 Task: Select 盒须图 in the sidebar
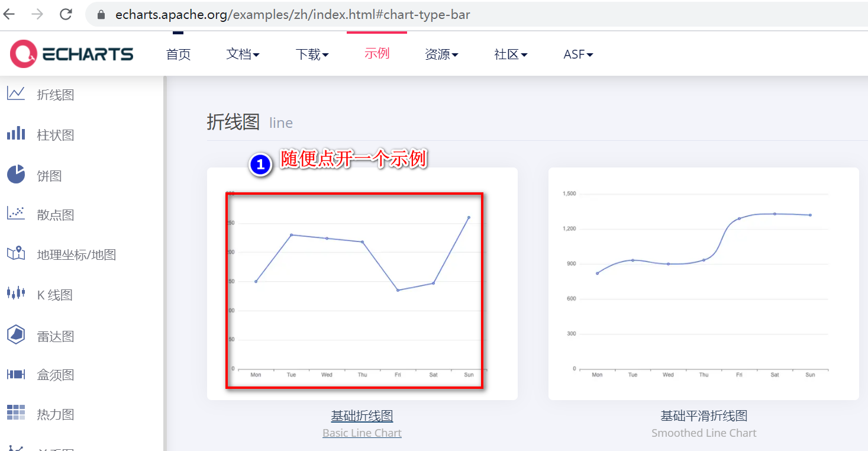coord(56,375)
